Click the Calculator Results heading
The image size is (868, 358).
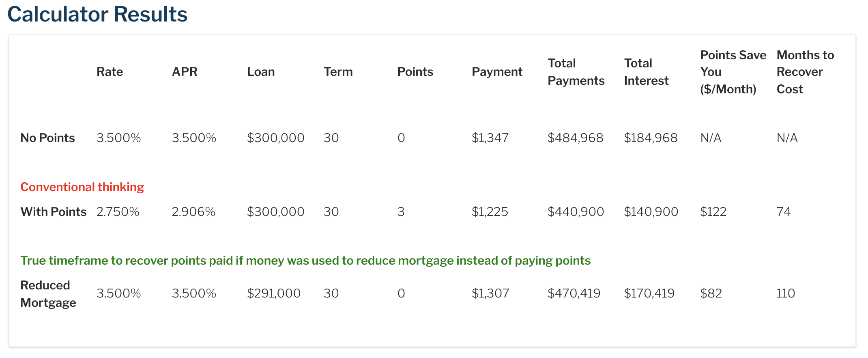point(97,14)
